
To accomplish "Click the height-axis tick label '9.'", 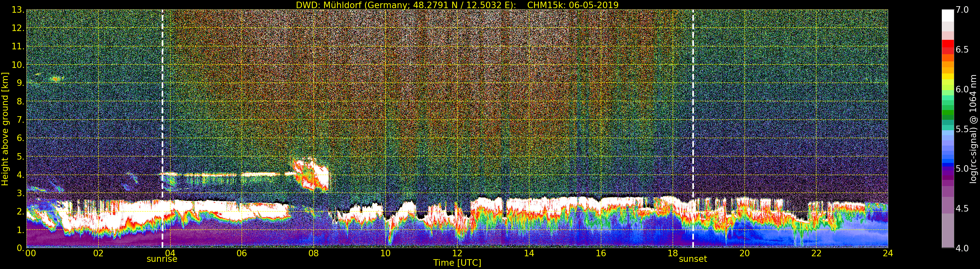I will pyautogui.click(x=20, y=83).
